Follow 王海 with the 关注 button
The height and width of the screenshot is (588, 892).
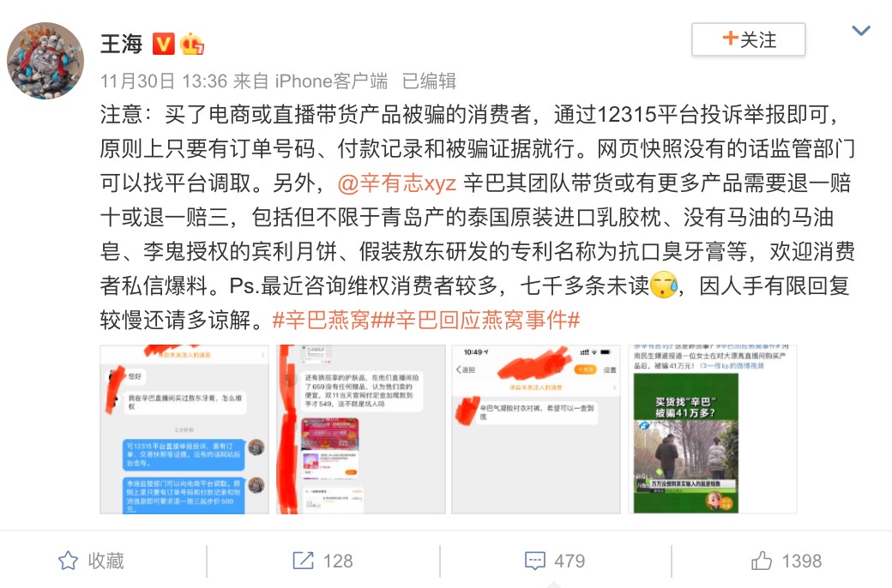(748, 39)
